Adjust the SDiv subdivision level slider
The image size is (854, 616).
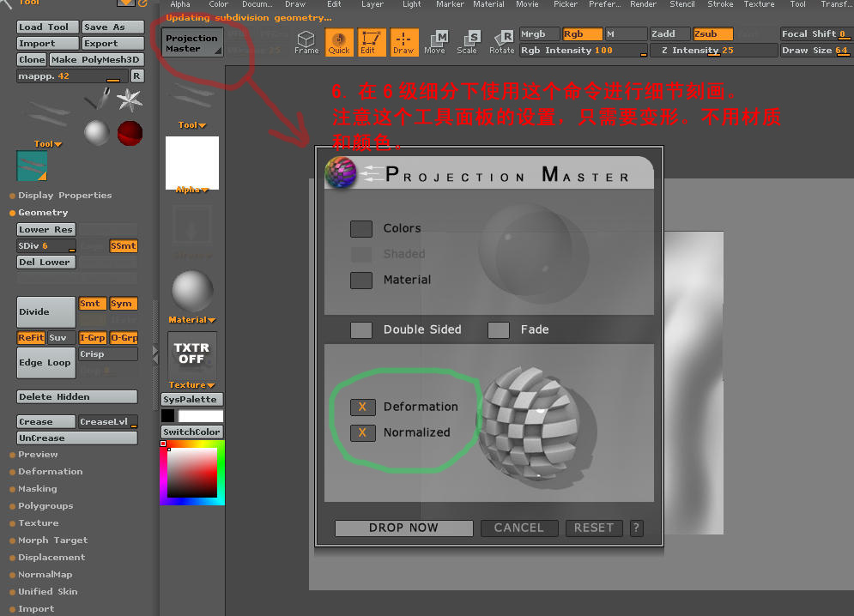[x=46, y=245]
